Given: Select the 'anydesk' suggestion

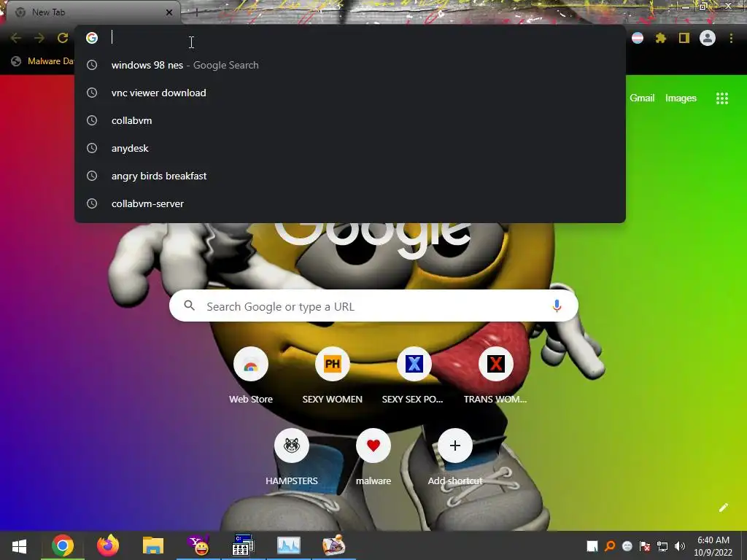Looking at the screenshot, I should pyautogui.click(x=350, y=148).
